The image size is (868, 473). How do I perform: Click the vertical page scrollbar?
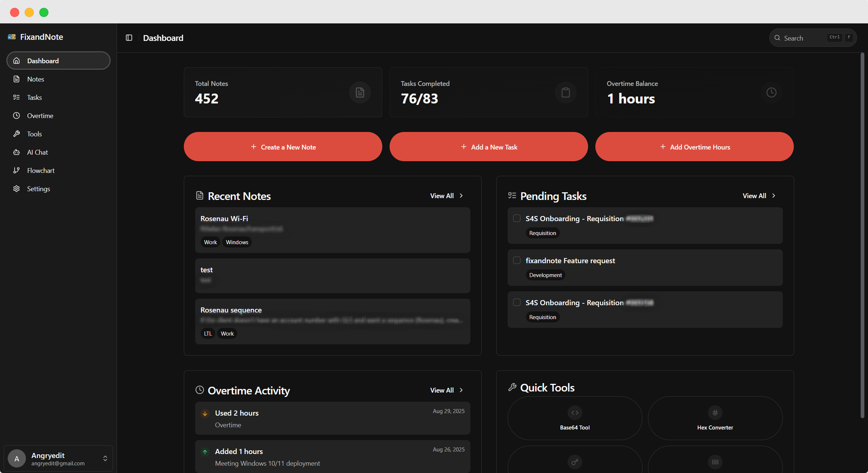click(x=862, y=234)
